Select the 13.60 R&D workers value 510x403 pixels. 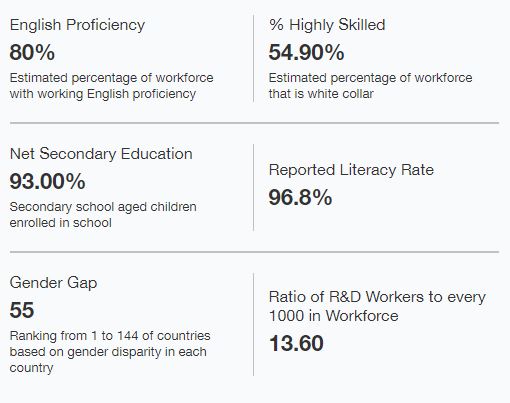point(296,343)
